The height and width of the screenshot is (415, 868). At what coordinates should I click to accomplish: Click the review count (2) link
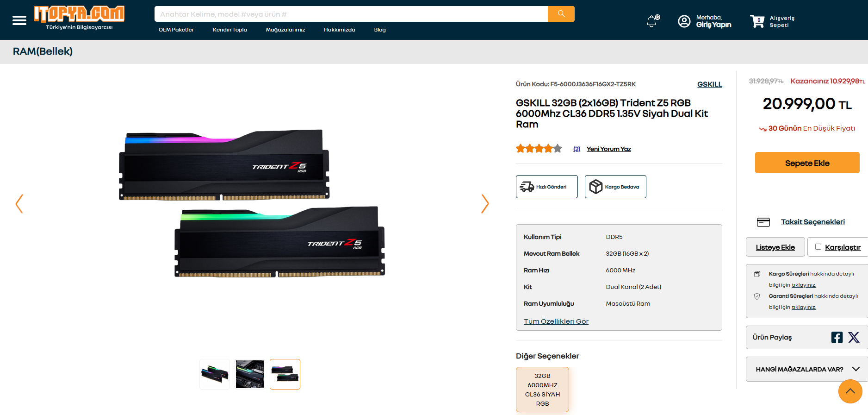[577, 149]
